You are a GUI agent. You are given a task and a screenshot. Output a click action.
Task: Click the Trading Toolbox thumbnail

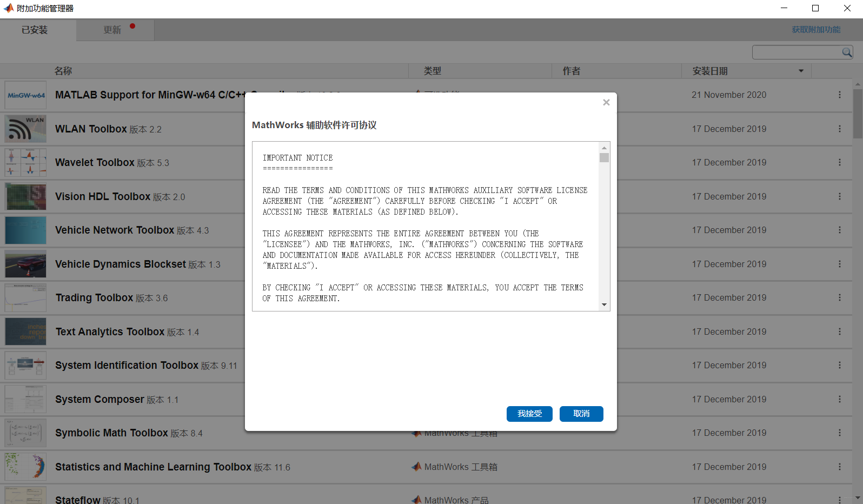click(25, 298)
